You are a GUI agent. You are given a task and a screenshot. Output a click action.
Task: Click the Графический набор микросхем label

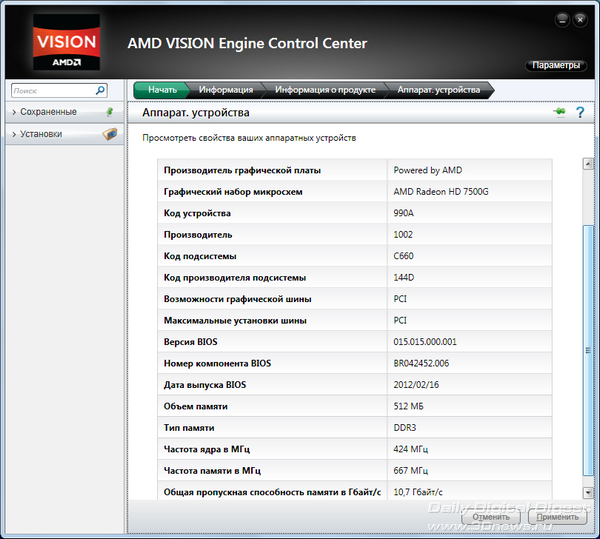[x=233, y=192]
